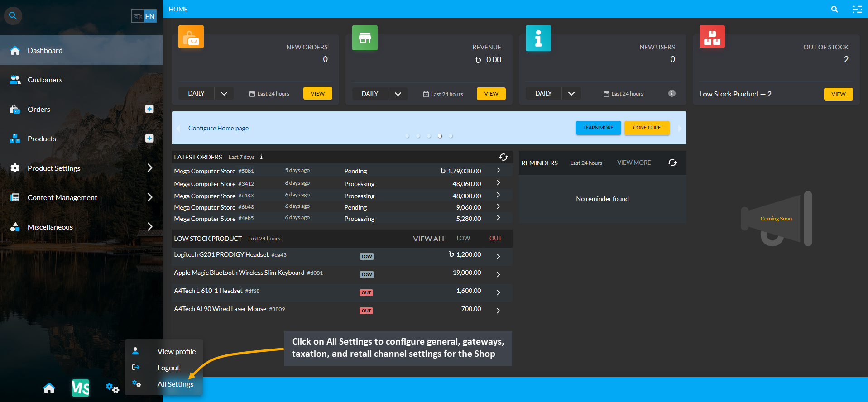Select All Settings from popup menu
This screenshot has width=868, height=402.
pyautogui.click(x=175, y=384)
